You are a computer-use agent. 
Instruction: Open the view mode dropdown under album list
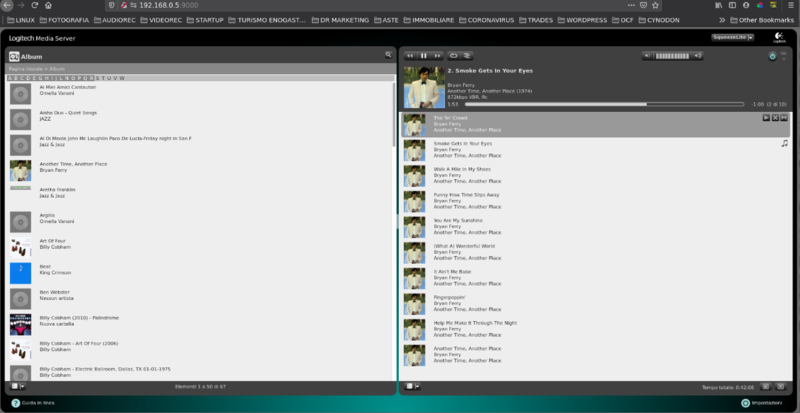coord(18,385)
